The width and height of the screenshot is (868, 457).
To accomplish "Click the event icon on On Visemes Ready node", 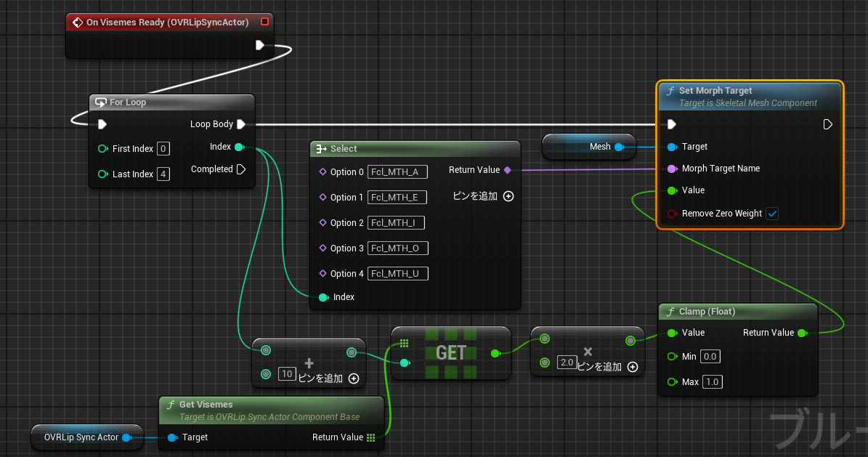I will click(x=78, y=22).
